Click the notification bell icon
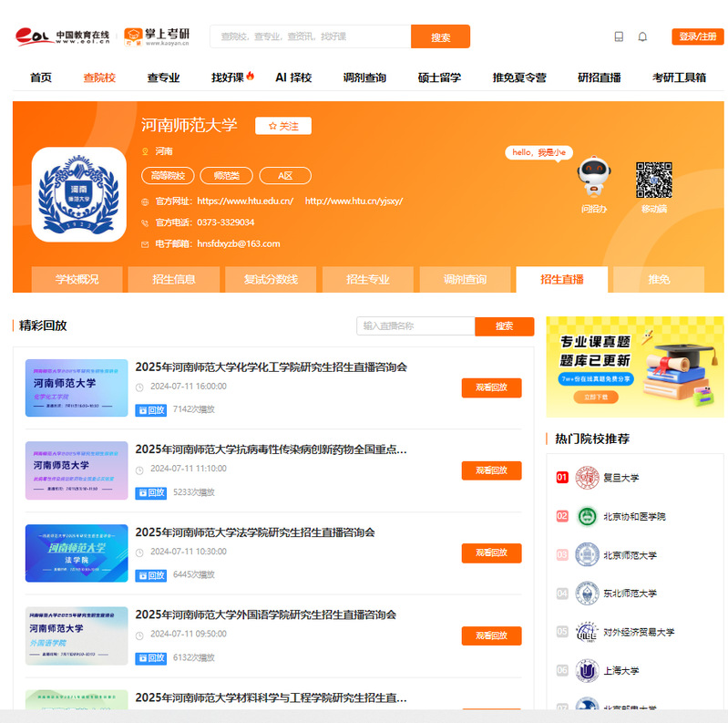This screenshot has width=728, height=723. pos(642,36)
